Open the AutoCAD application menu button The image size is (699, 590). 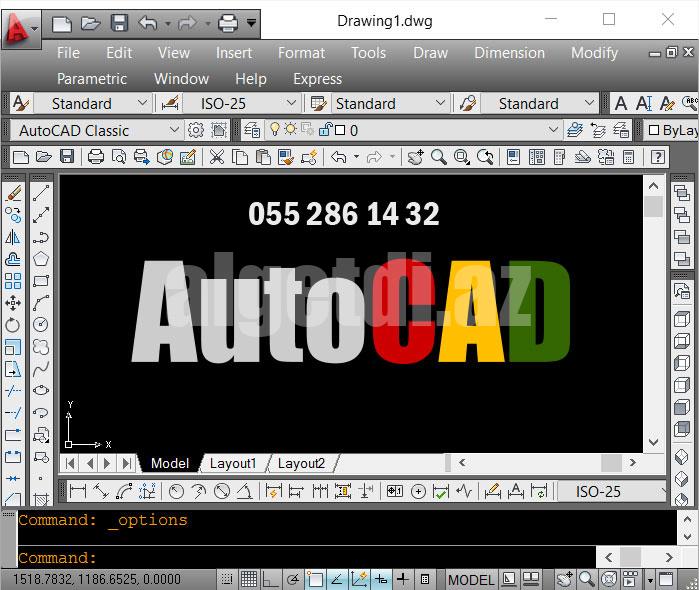[x=21, y=29]
